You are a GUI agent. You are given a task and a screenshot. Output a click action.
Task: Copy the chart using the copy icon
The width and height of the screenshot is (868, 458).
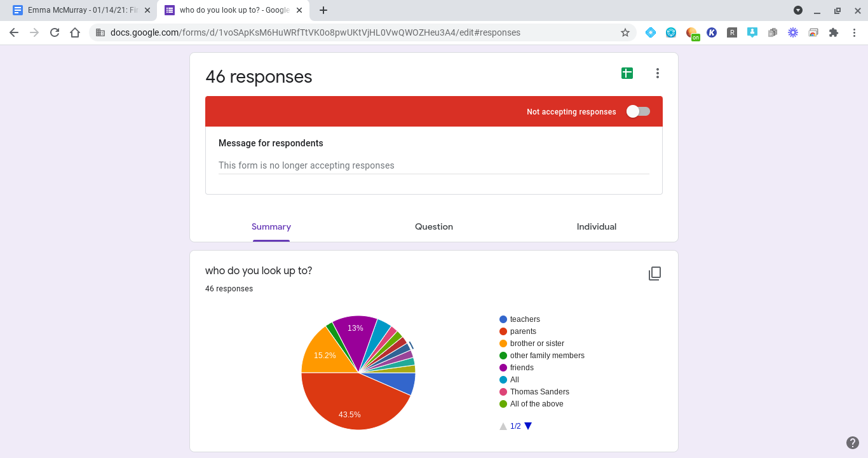tap(654, 274)
